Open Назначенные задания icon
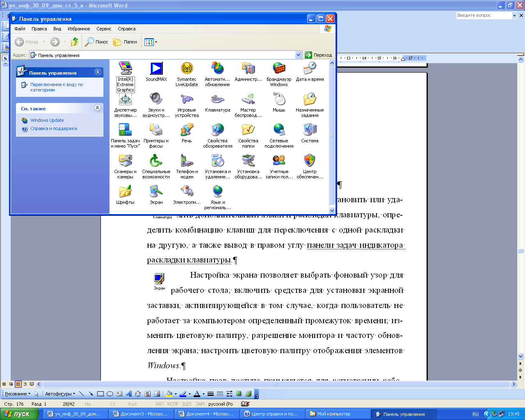Image resolution: width=525 pixels, height=420 pixels. coord(310,99)
